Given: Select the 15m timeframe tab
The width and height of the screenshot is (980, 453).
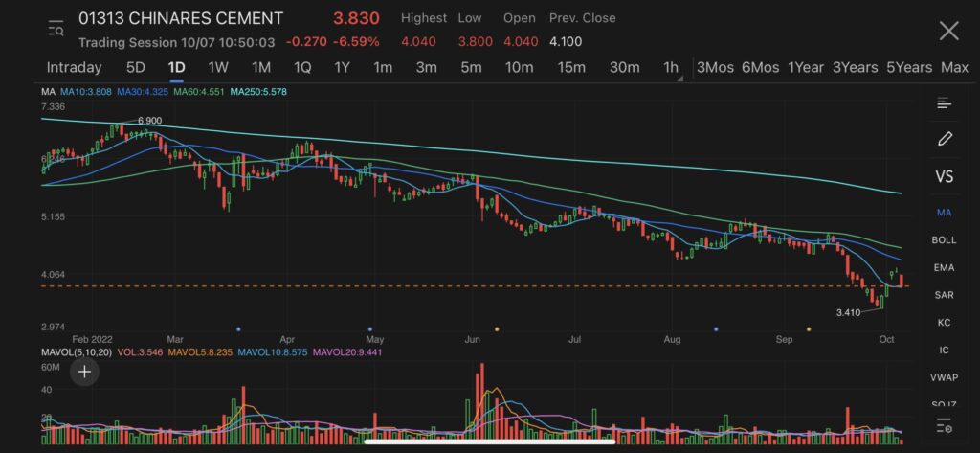Looking at the screenshot, I should tap(571, 68).
